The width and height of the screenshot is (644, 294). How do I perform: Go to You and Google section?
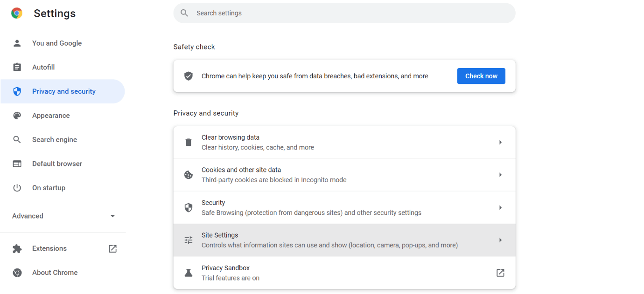coord(57,43)
